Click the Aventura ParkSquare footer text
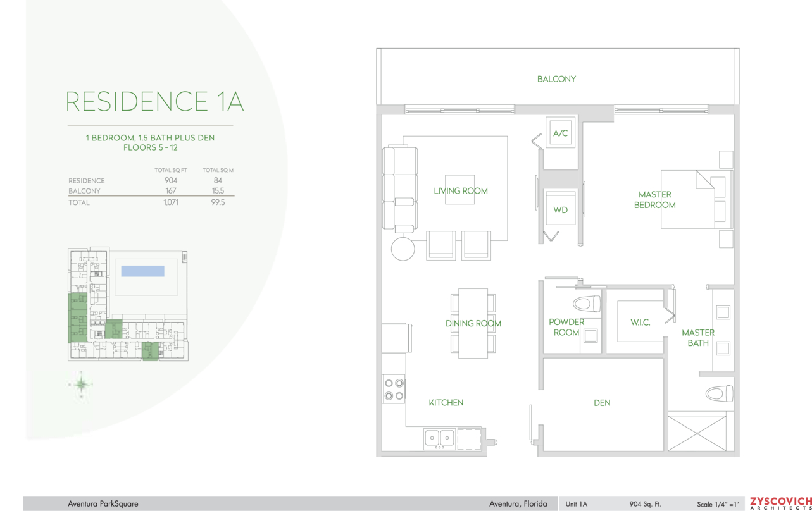 (103, 504)
